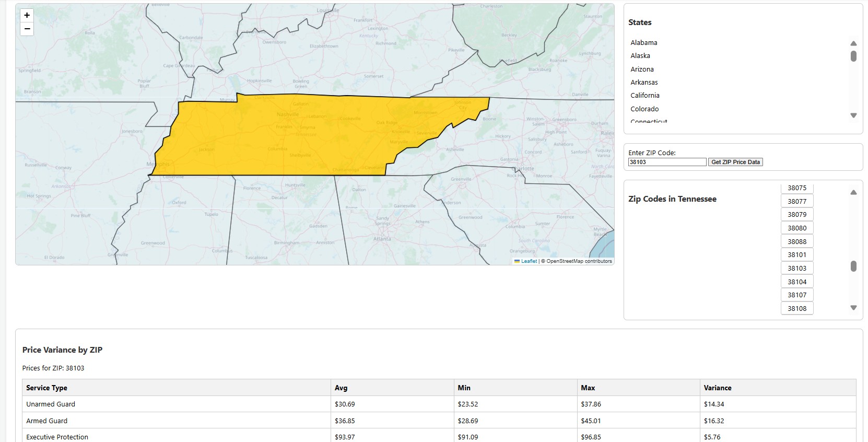Click the Get ZIP Price Data button
868x442 pixels.
(x=735, y=162)
